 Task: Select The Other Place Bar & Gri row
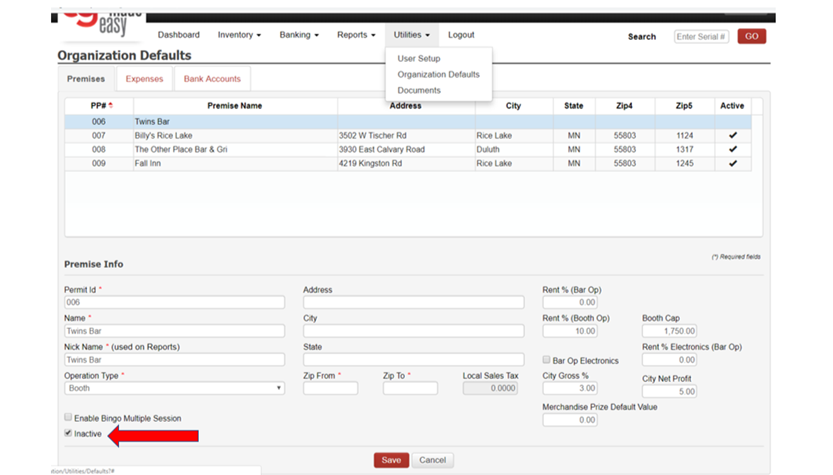[x=408, y=149]
